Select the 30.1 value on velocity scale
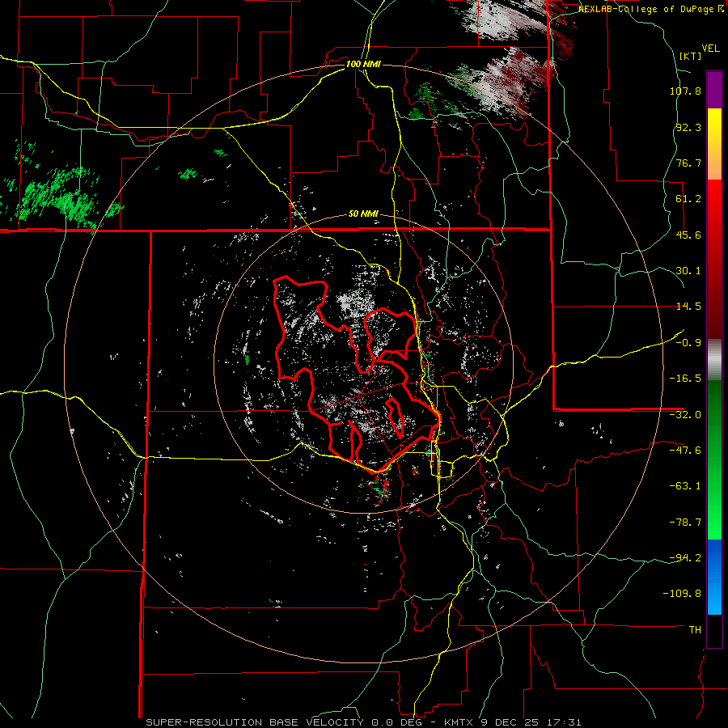This screenshot has height=728, width=728. click(688, 271)
